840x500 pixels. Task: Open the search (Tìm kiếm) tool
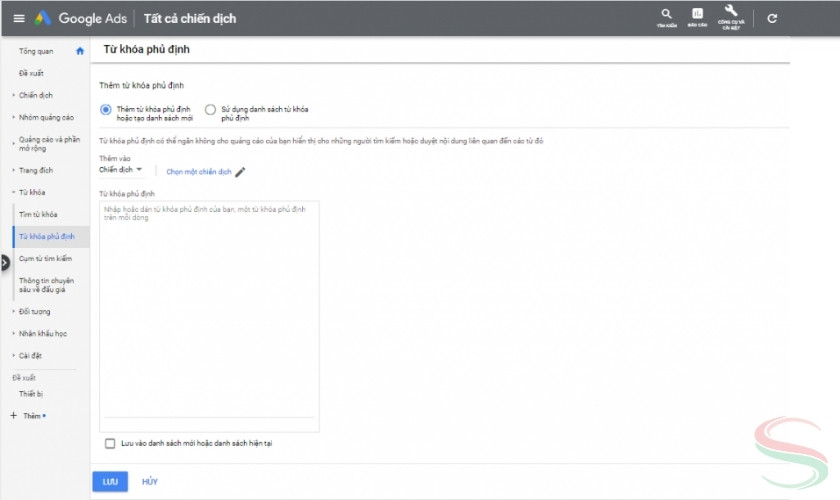pos(666,16)
